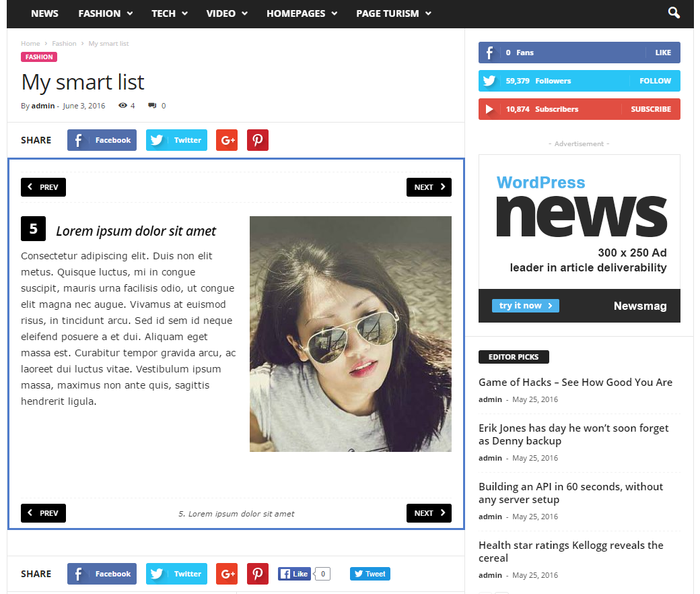The height and width of the screenshot is (594, 700).
Task: Open 'Game of Hacks' article link
Action: click(575, 383)
